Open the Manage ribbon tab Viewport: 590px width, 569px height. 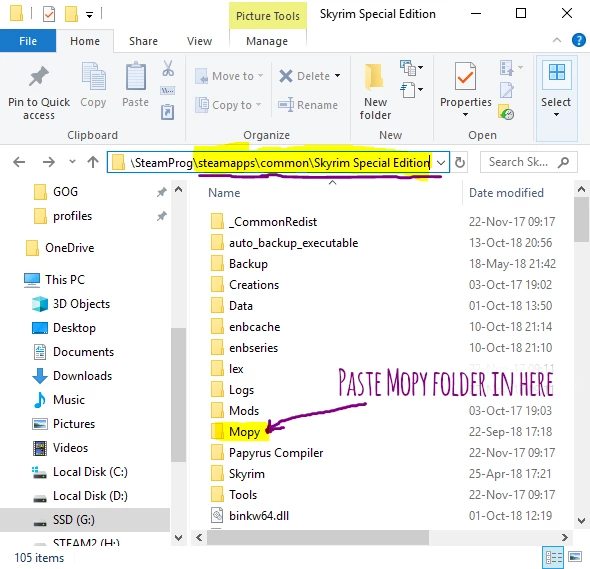(267, 41)
